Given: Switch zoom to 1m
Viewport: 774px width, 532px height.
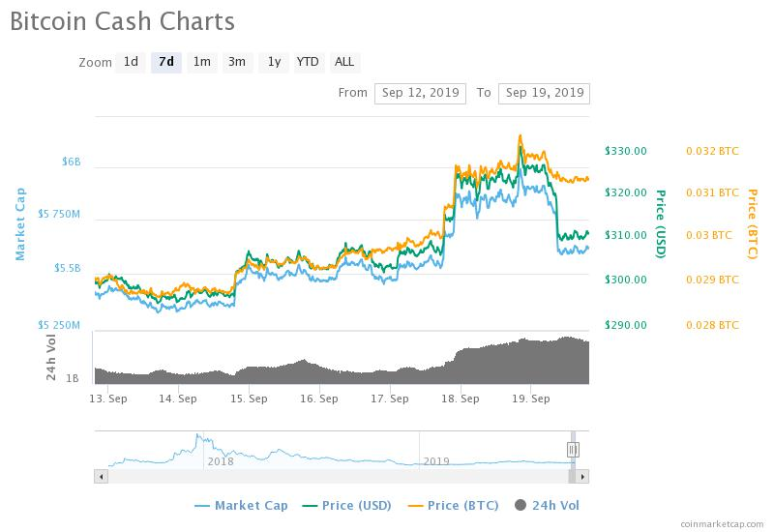Looking at the screenshot, I should click(x=202, y=62).
